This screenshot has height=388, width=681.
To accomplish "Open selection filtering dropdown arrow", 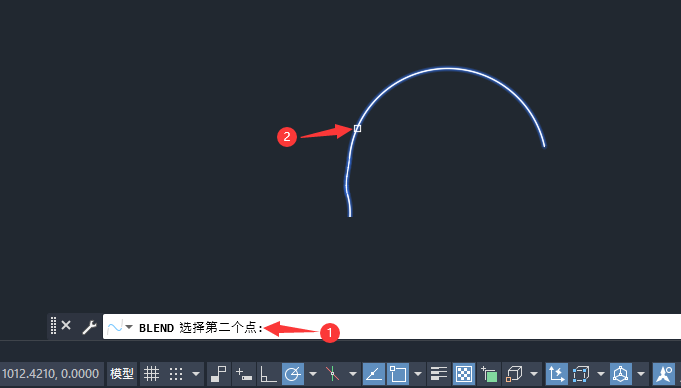I will (x=601, y=374).
